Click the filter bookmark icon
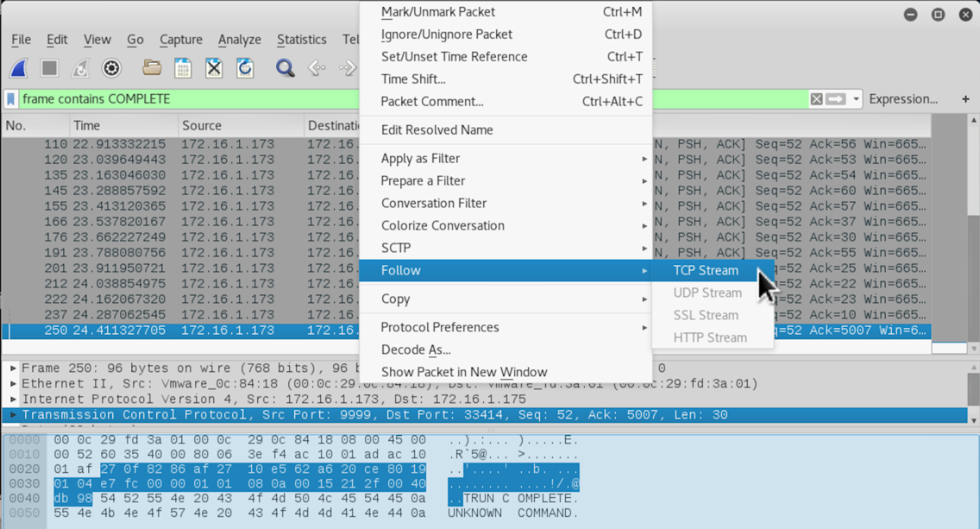980x529 pixels. click(10, 98)
